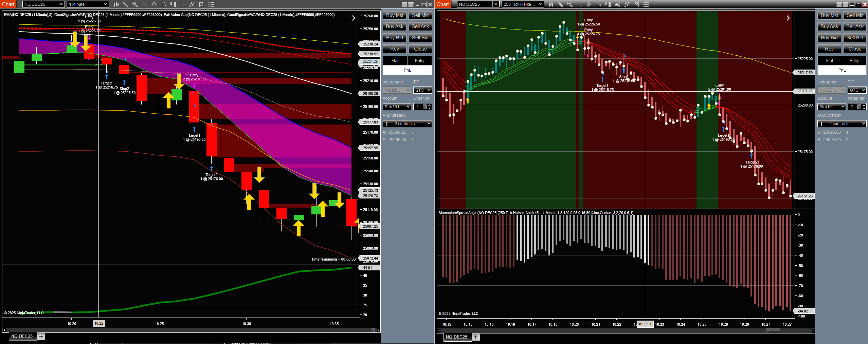Click the PnL display field in left panel
Viewport: 868px width, 344px height.
[x=407, y=70]
